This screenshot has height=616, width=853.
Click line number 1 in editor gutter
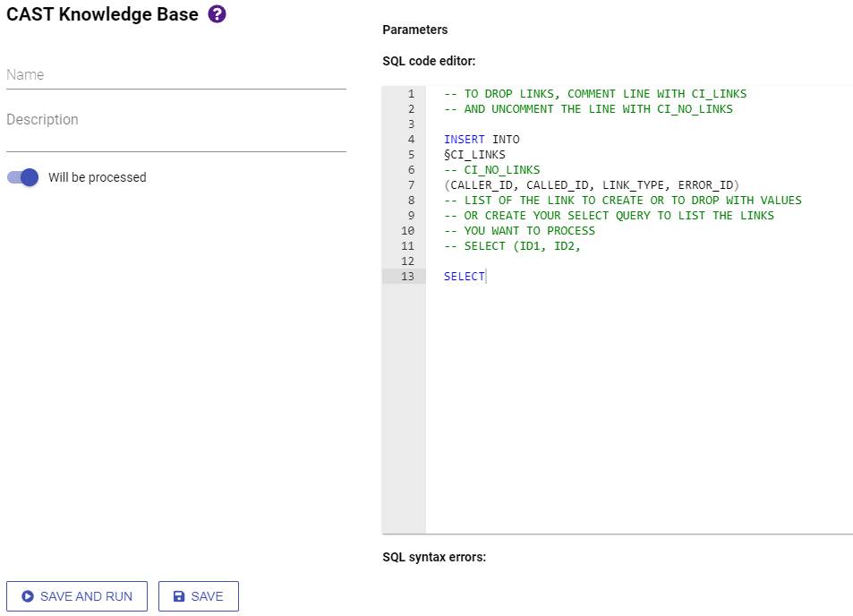point(410,94)
